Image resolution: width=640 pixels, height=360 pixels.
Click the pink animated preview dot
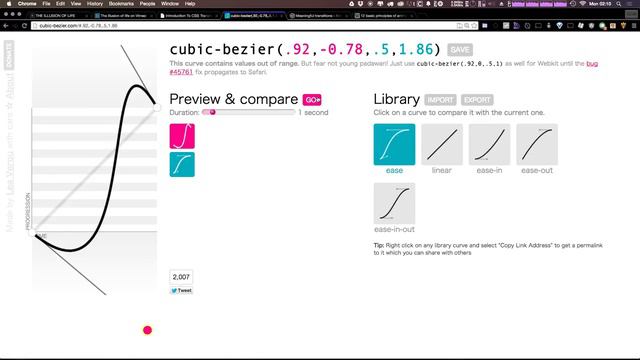click(x=147, y=330)
